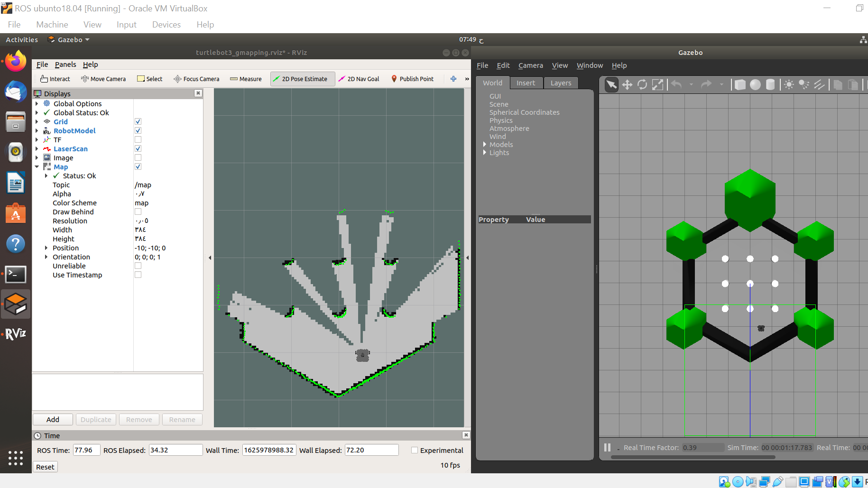Select the Interact tool in RViz
The width and height of the screenshot is (868, 488).
[55, 79]
